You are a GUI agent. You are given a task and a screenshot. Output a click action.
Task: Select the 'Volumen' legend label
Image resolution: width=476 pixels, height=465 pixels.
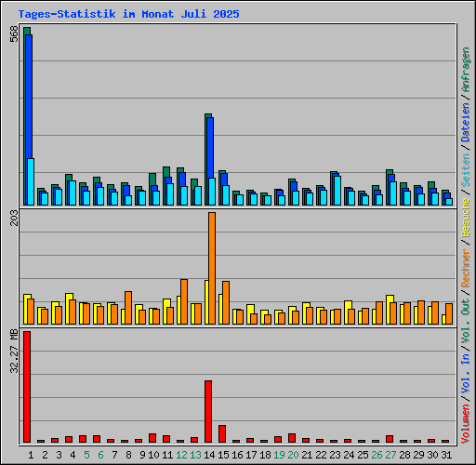(466, 424)
